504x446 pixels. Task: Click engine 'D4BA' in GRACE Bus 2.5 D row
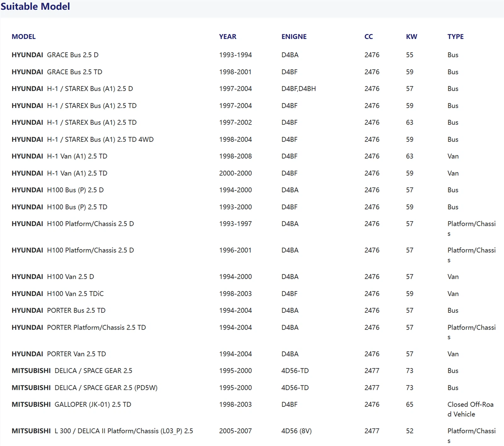tap(290, 55)
